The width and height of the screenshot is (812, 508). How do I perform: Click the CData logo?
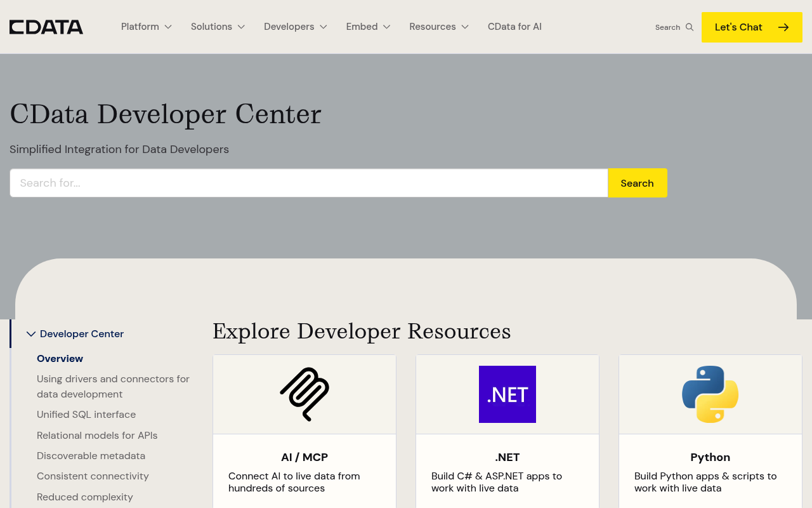46,27
